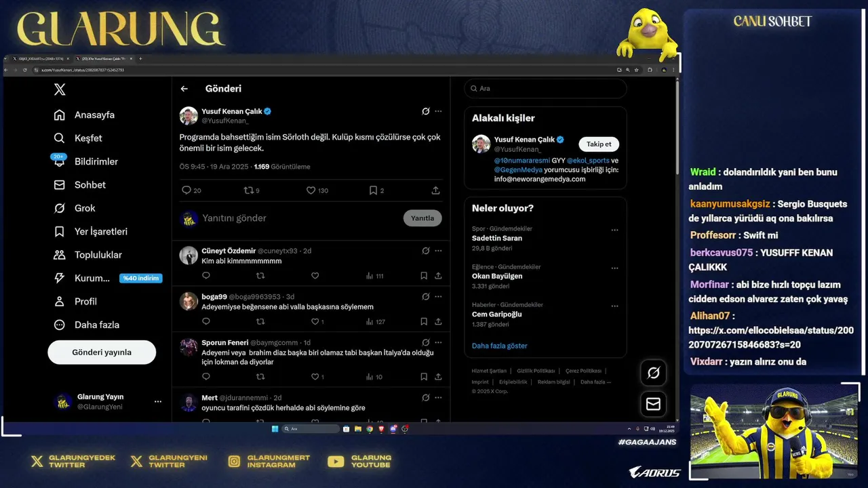Open Yusuf Kenan Çalık profile avatar in post
This screenshot has width=868, height=488.
189,116
